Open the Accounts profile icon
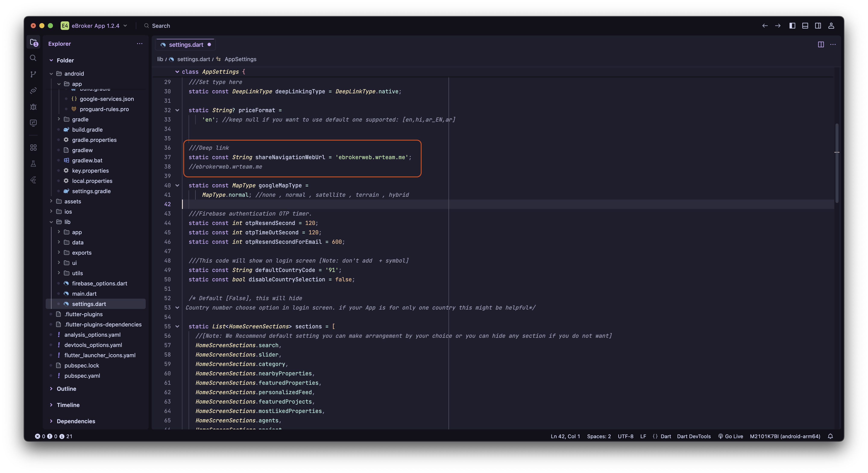This screenshot has width=868, height=473. pyautogui.click(x=831, y=26)
